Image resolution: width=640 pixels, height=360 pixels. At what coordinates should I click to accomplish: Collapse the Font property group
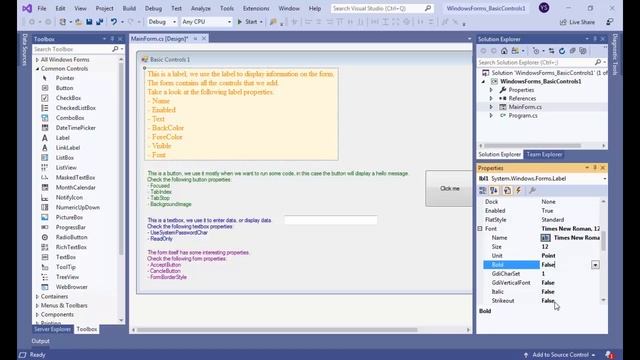(x=480, y=229)
